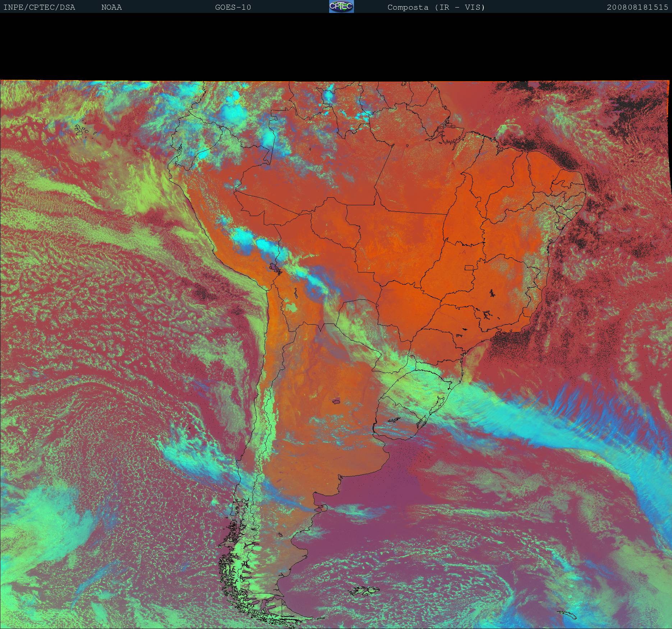Select the NOAA text in the header

[x=111, y=7]
